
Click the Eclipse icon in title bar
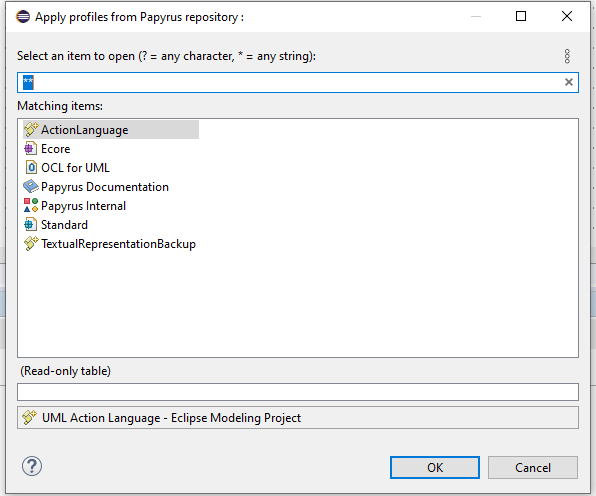point(23,17)
